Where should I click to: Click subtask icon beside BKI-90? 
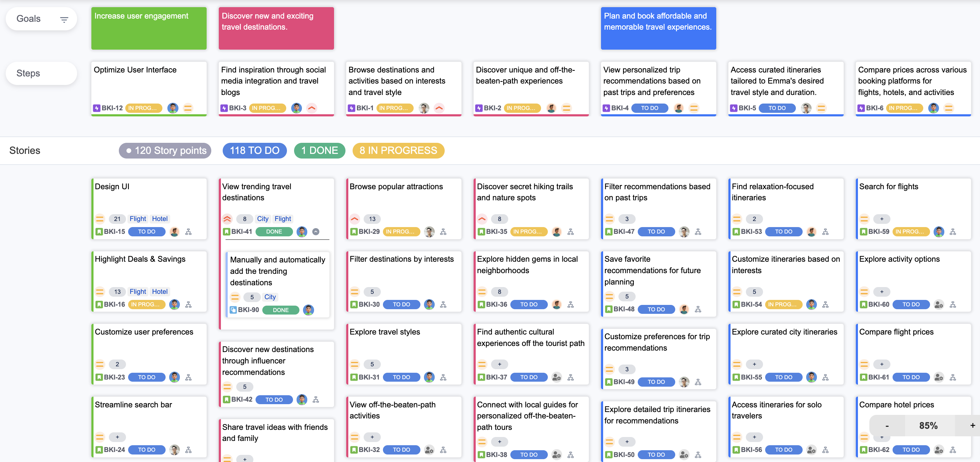point(233,310)
